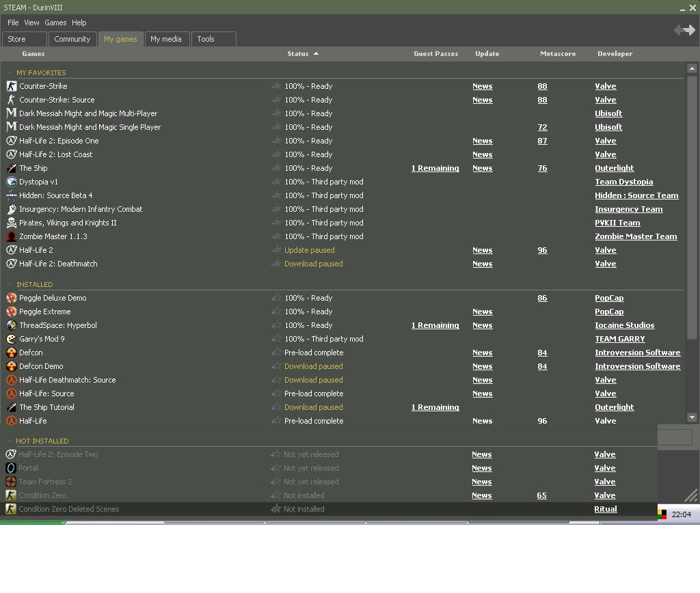Click Half-Life 2: Deathmatch icon

(x=12, y=264)
